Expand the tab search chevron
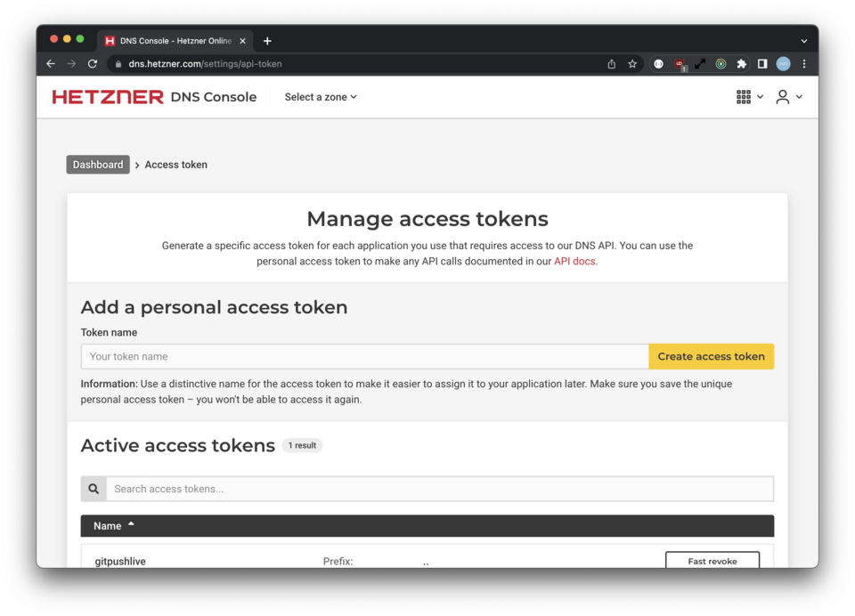The width and height of the screenshot is (855, 616). 803,41
